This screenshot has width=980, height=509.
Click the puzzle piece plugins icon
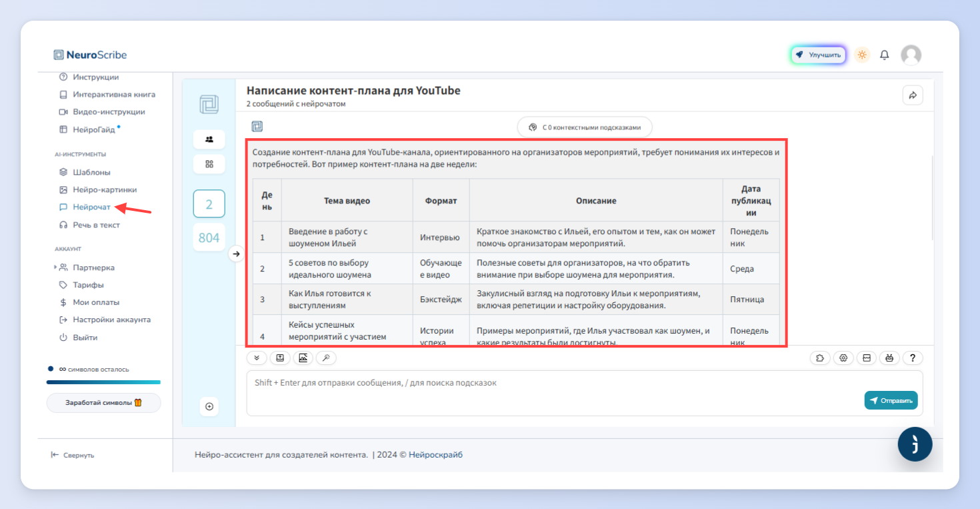tap(820, 358)
